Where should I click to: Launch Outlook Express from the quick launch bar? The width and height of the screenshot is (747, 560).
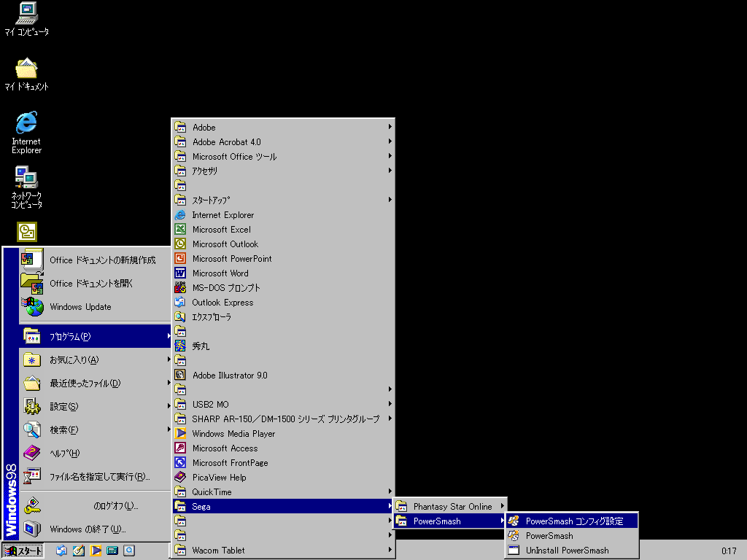[x=61, y=551]
